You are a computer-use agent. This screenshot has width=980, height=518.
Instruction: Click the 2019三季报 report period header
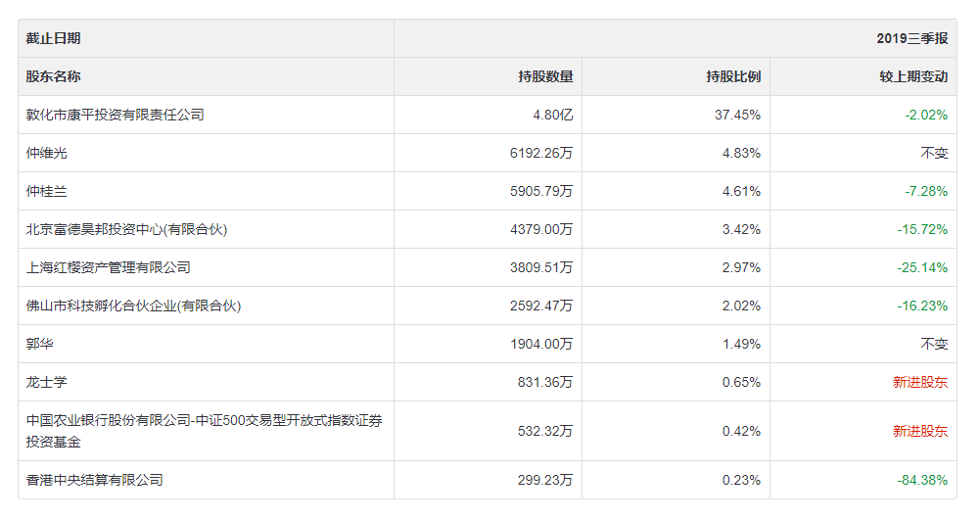[x=912, y=38]
